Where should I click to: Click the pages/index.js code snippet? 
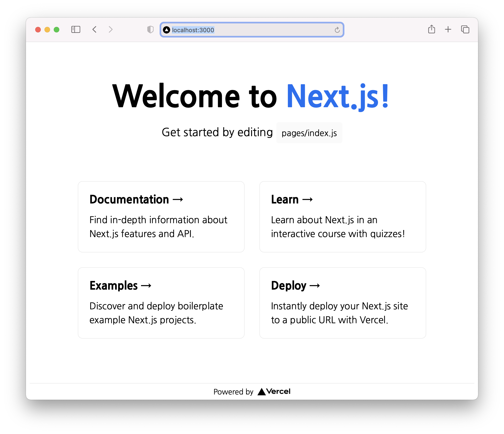309,133
